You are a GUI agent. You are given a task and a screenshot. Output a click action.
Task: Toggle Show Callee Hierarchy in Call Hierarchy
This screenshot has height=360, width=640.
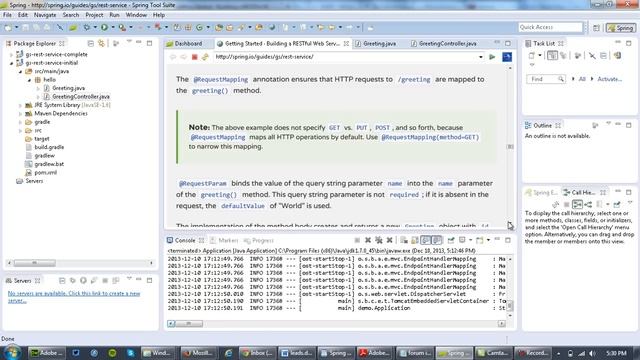588,204
